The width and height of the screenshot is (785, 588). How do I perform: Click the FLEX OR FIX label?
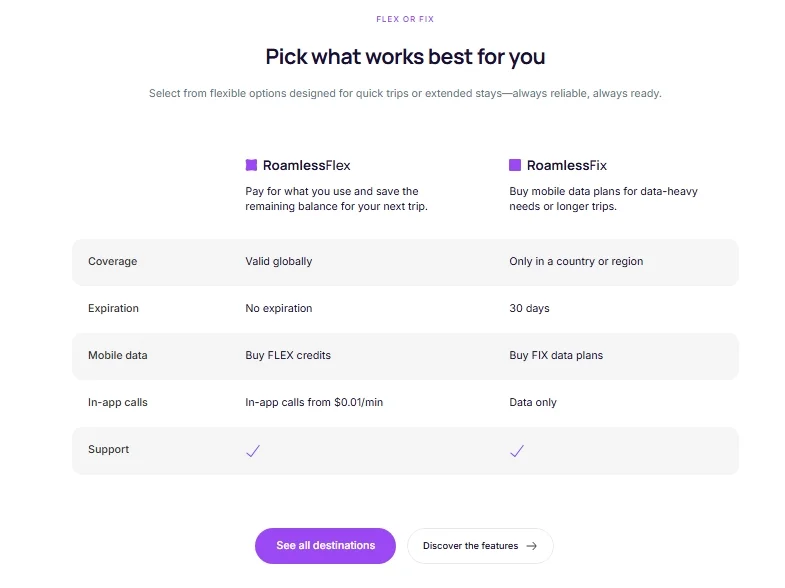tap(405, 19)
